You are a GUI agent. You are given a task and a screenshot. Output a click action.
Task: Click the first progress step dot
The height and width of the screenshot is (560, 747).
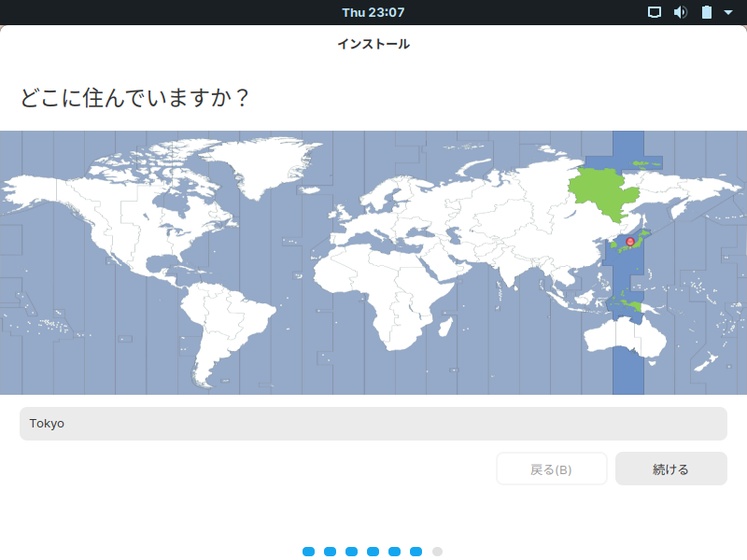click(x=309, y=552)
